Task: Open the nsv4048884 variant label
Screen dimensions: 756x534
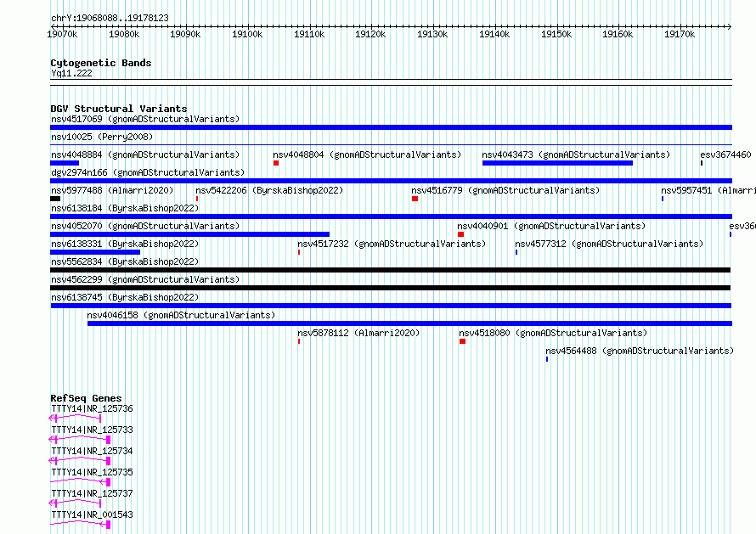Action: [x=145, y=155]
